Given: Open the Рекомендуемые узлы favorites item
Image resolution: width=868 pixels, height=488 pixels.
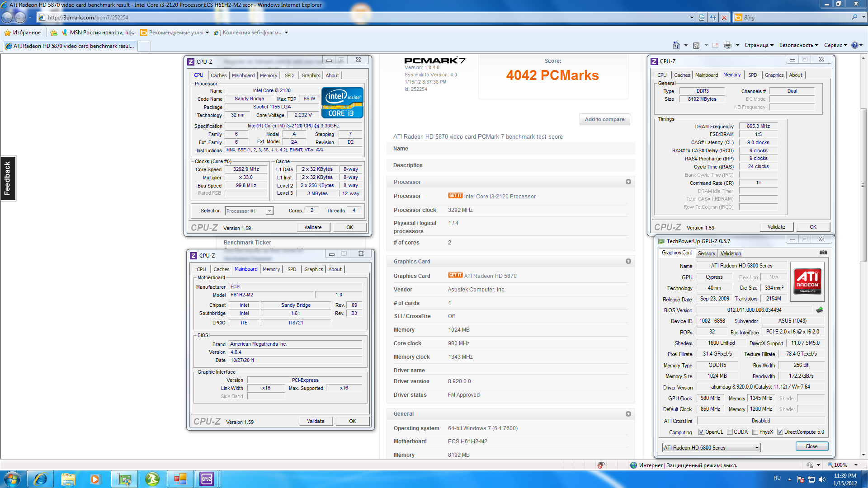Looking at the screenshot, I should [x=175, y=33].
